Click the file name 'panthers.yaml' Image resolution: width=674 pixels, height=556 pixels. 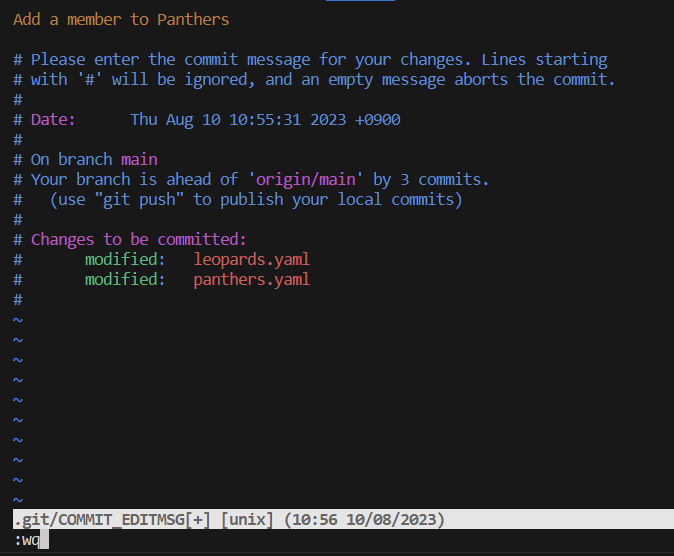[251, 280]
